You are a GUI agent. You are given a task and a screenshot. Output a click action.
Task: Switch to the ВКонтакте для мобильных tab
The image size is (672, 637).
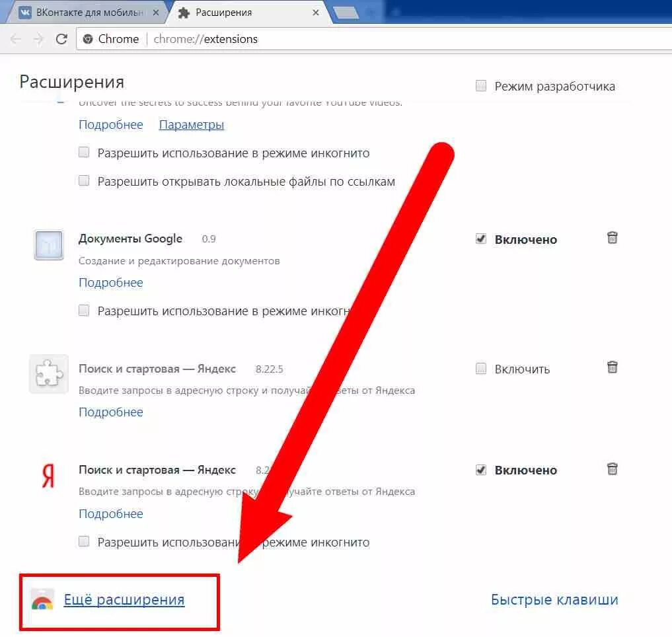point(88,13)
